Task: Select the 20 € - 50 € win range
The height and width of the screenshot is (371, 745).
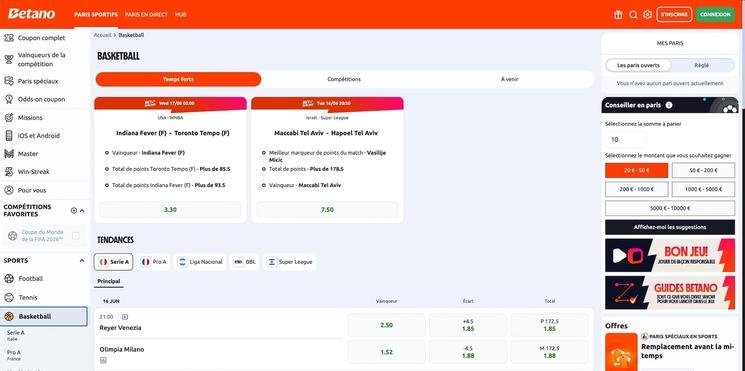Action: point(636,170)
